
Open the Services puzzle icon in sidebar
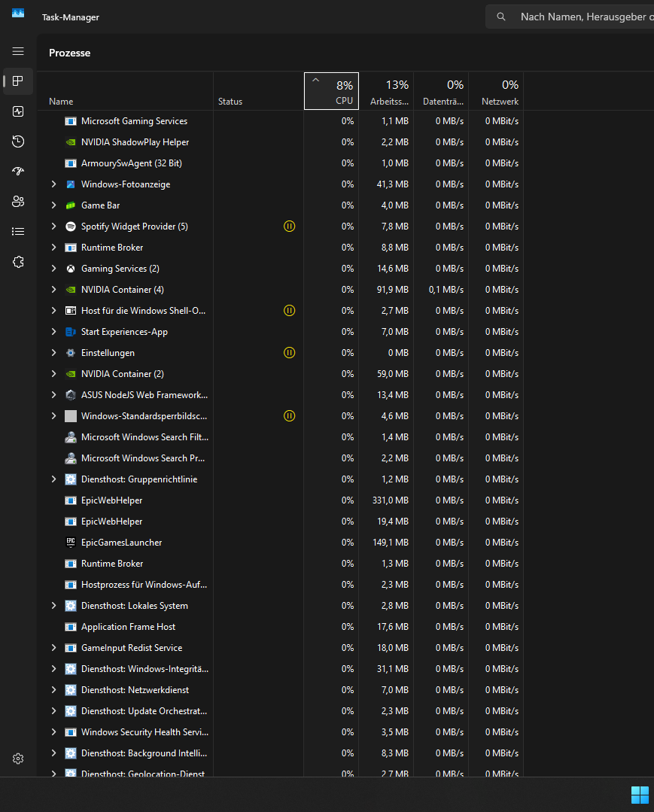coord(18,262)
